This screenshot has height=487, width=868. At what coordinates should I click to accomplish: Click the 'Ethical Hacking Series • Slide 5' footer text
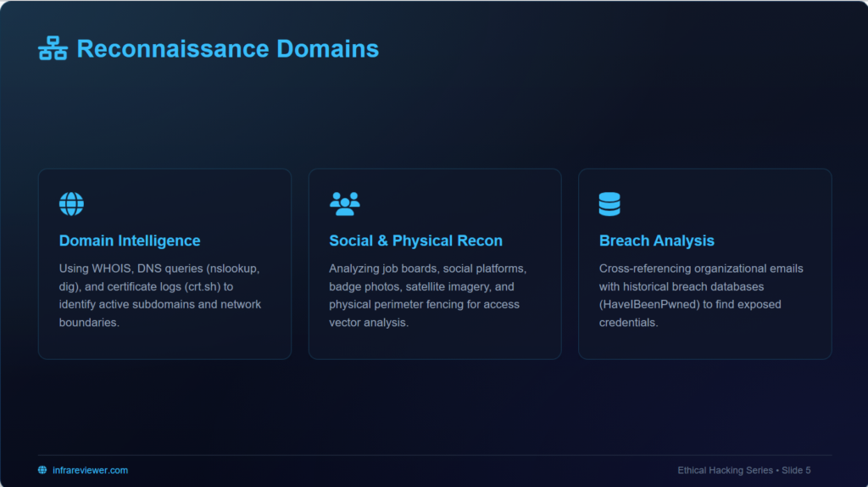(744, 470)
